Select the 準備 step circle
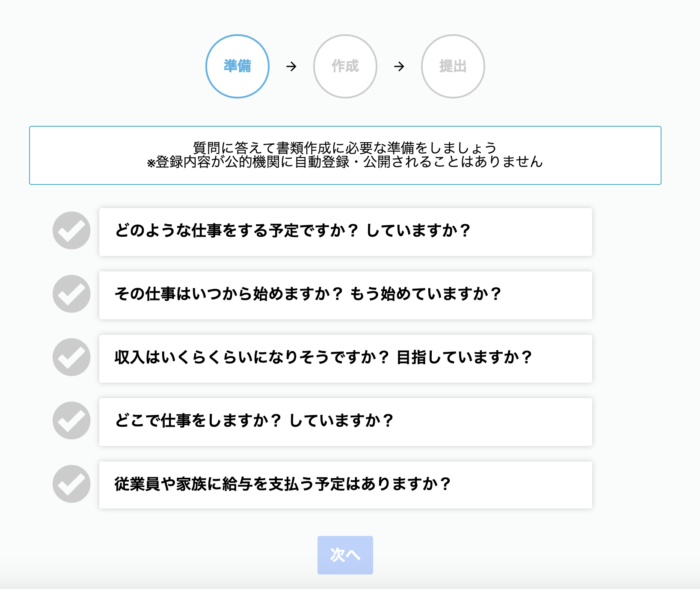700x589 pixels. 237,66
